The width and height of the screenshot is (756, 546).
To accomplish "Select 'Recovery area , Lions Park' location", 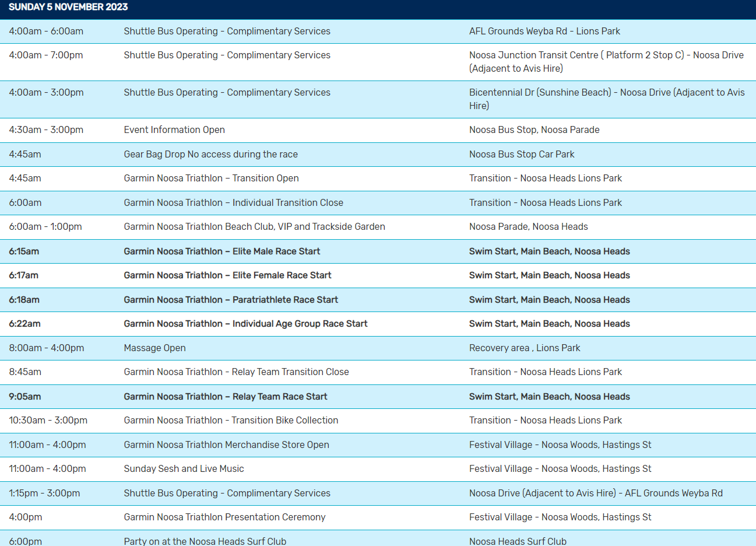I will tap(525, 348).
